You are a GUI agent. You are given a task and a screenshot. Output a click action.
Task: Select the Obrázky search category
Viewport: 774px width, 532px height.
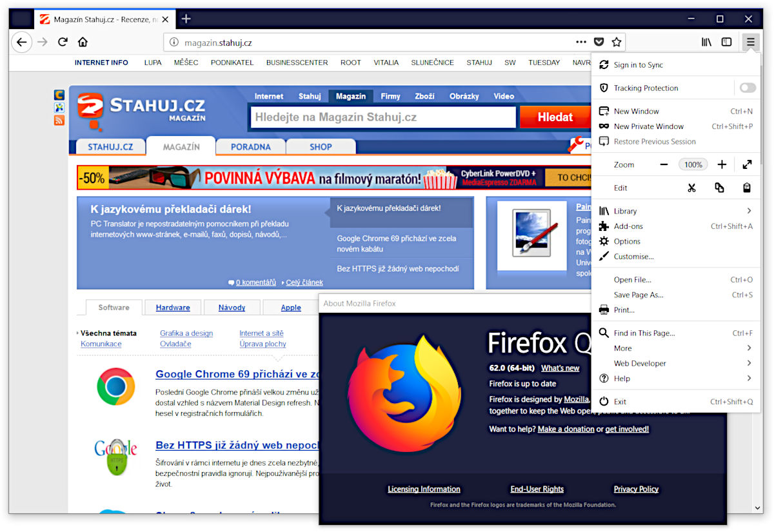point(464,96)
